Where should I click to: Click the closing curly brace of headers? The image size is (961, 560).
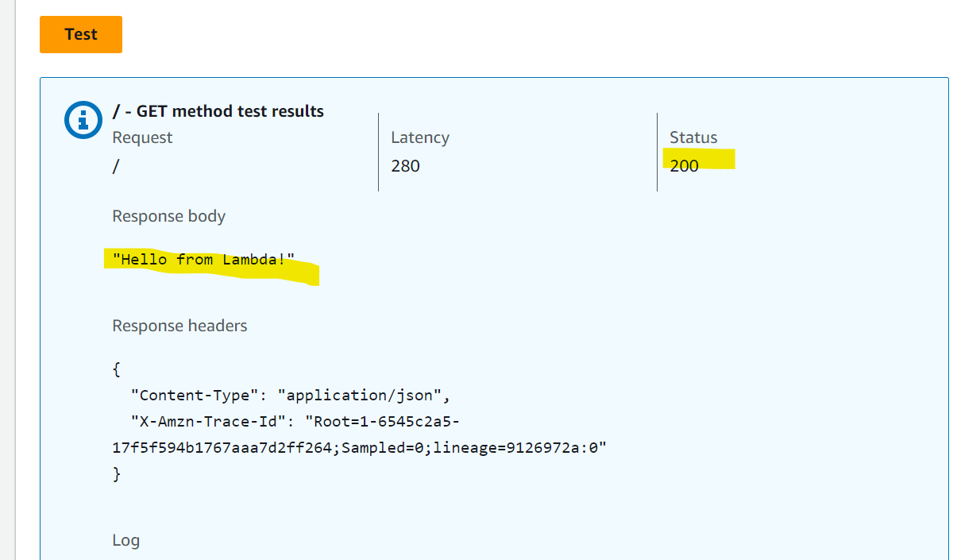point(117,473)
